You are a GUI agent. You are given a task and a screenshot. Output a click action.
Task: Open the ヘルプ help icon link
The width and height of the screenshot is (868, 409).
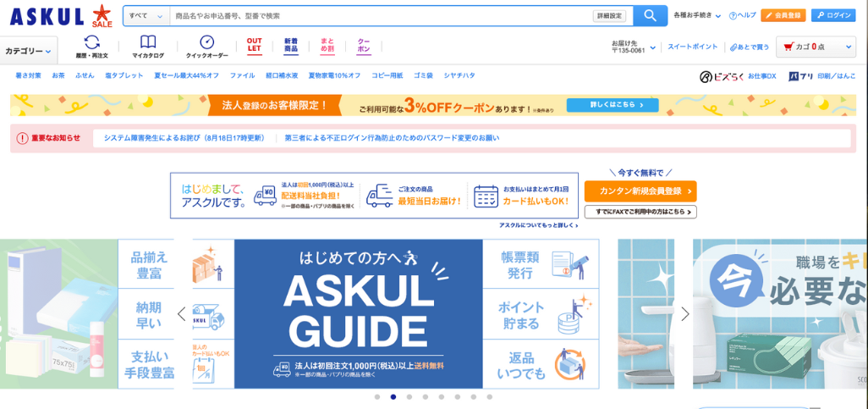click(x=741, y=15)
